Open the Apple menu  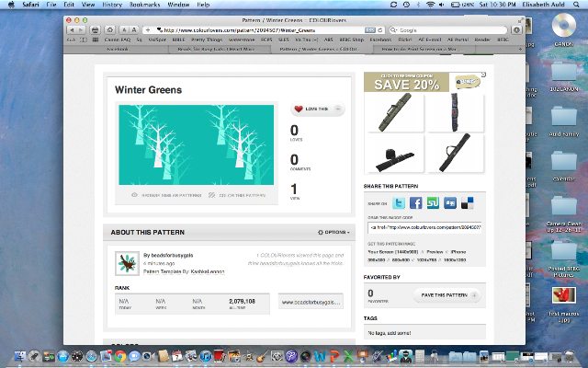coord(11,5)
